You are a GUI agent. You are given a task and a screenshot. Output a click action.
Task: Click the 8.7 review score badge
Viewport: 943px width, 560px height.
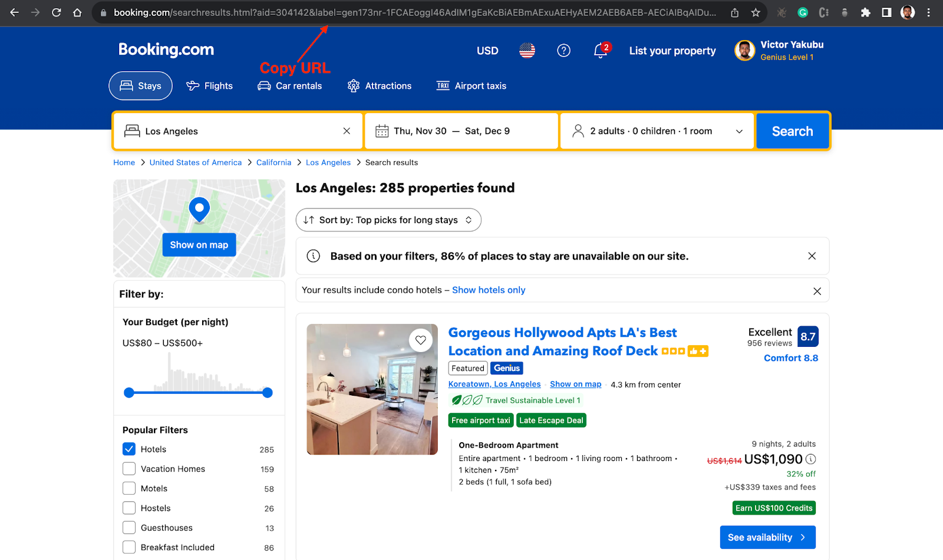click(x=808, y=336)
